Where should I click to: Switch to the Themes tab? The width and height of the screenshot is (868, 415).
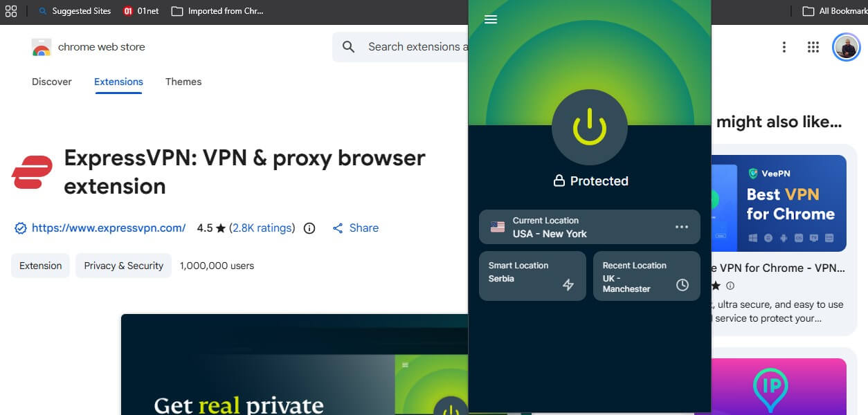183,82
